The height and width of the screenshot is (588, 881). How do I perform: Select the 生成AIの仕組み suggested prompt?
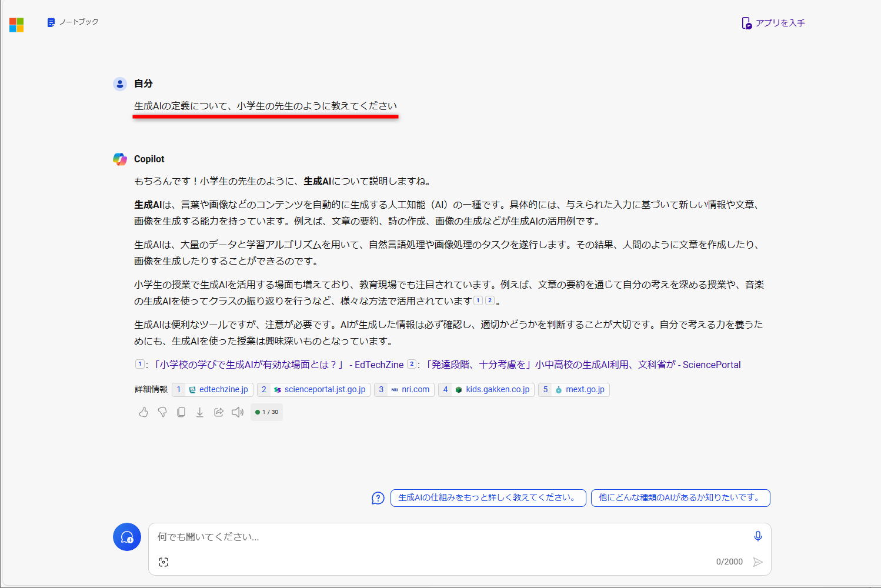[x=488, y=498]
